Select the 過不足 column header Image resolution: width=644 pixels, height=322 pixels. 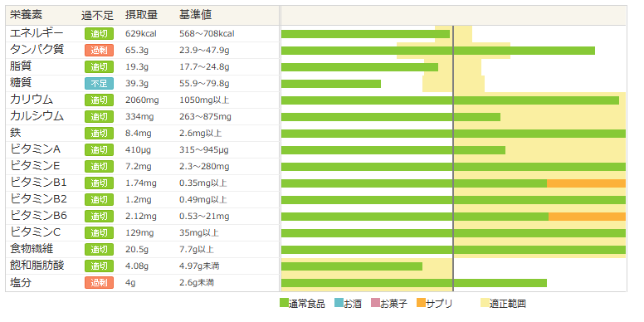tap(97, 15)
